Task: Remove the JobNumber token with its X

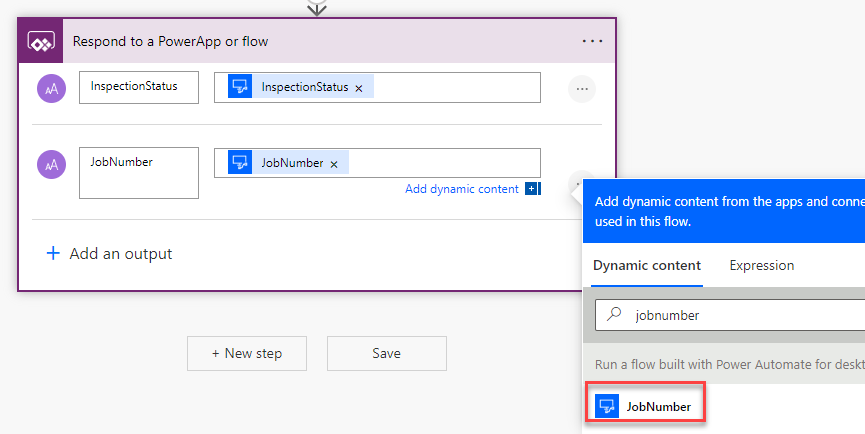Action: [x=334, y=163]
